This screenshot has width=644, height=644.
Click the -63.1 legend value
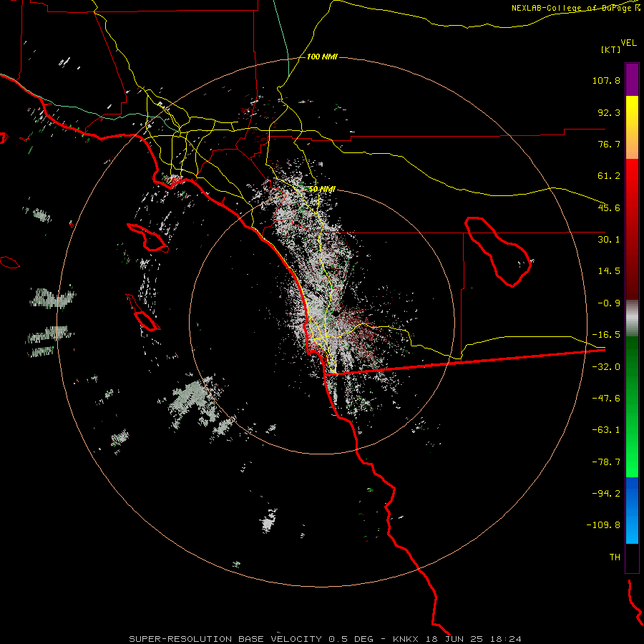pyautogui.click(x=606, y=430)
